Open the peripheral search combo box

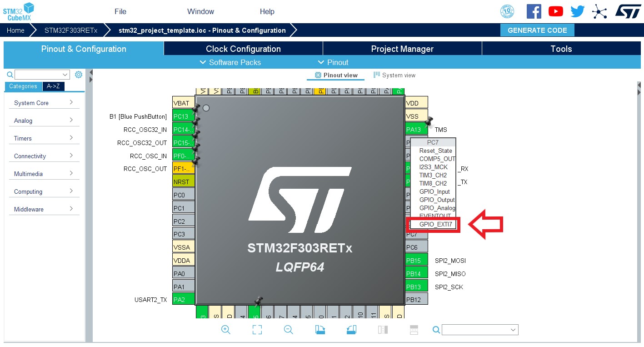(42, 75)
